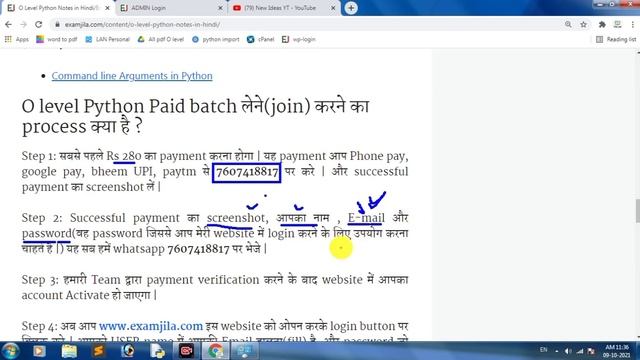Viewport: 640px width, 360px height.
Task: Go back to previous page
Action: (x=9, y=24)
